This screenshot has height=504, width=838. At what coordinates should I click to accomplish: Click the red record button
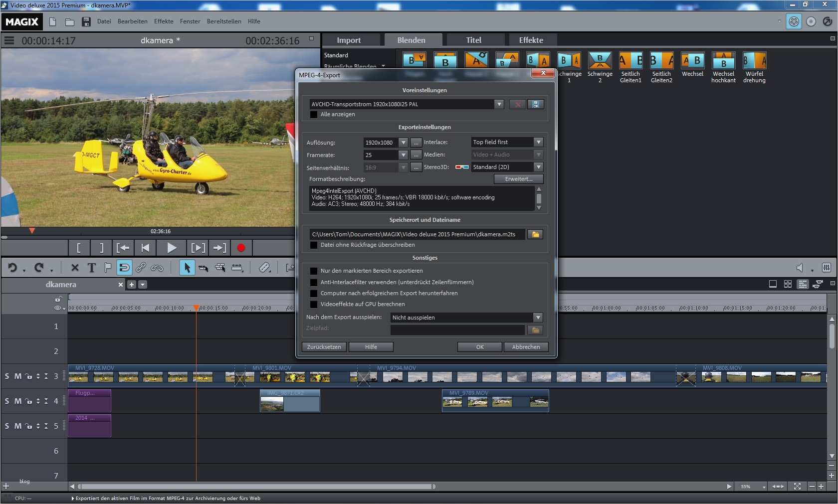[241, 248]
